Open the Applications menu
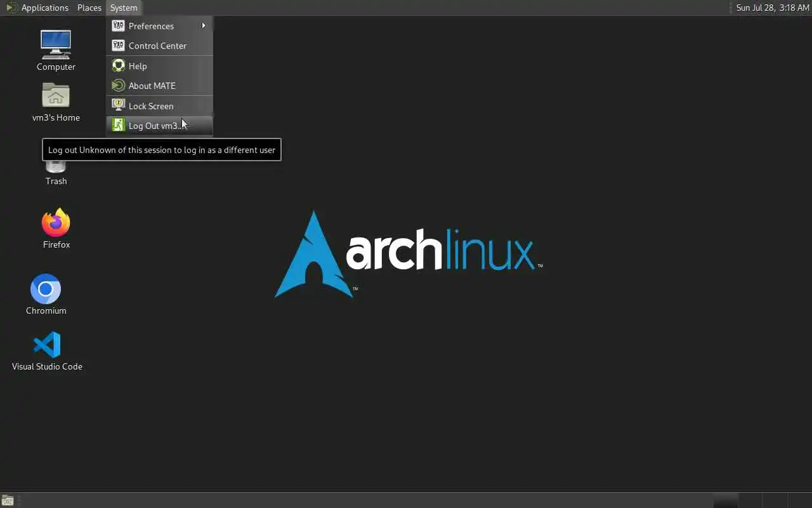The height and width of the screenshot is (508, 812). pyautogui.click(x=37, y=8)
